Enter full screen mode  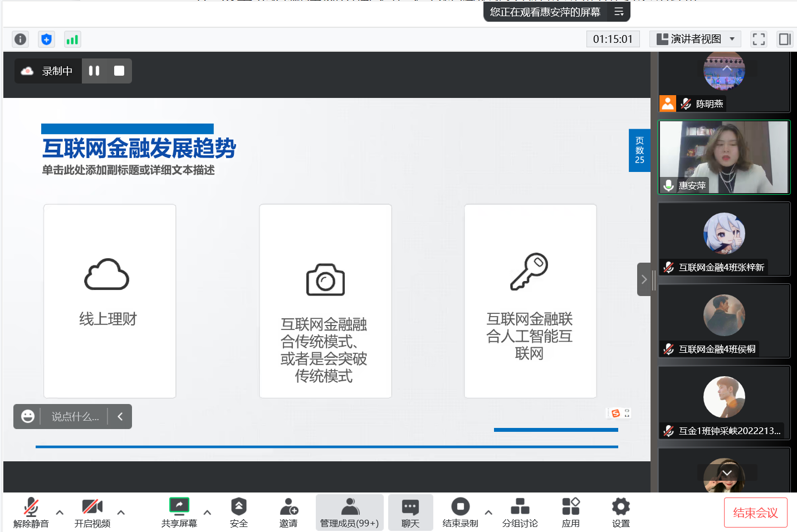(x=759, y=39)
